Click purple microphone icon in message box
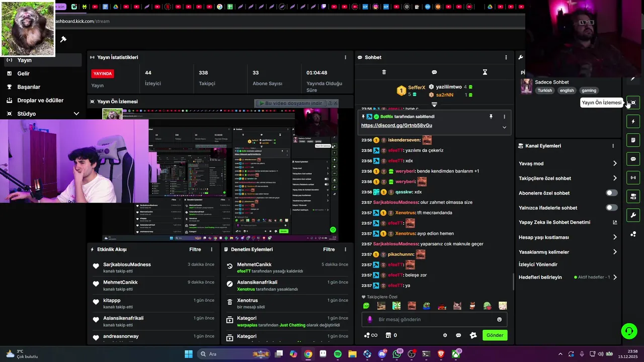This screenshot has width=644, height=362. (370, 319)
